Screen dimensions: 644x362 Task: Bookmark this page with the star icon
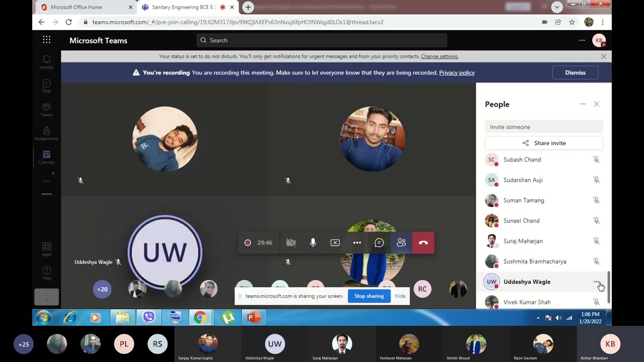coord(572,22)
